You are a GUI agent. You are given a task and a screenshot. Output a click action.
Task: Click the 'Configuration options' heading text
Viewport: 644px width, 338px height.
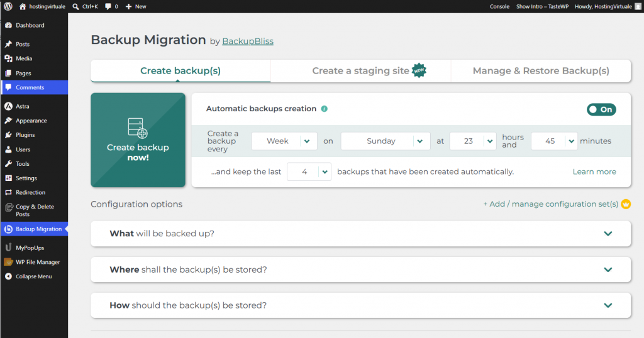tap(136, 204)
